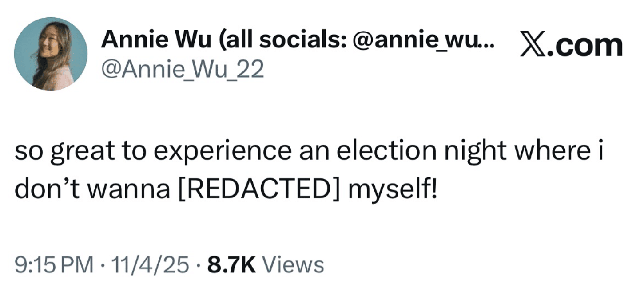Open the @Annie_Wu_22 handle link
Screen dimensions: 644x284
pos(183,69)
